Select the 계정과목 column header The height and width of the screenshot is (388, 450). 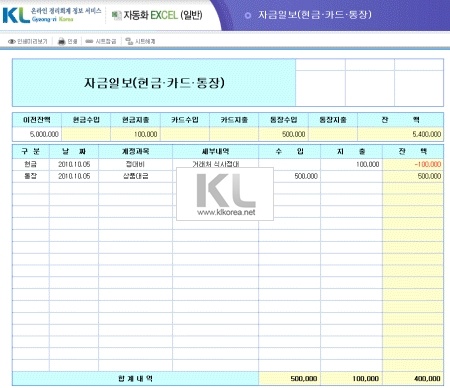tap(136, 151)
